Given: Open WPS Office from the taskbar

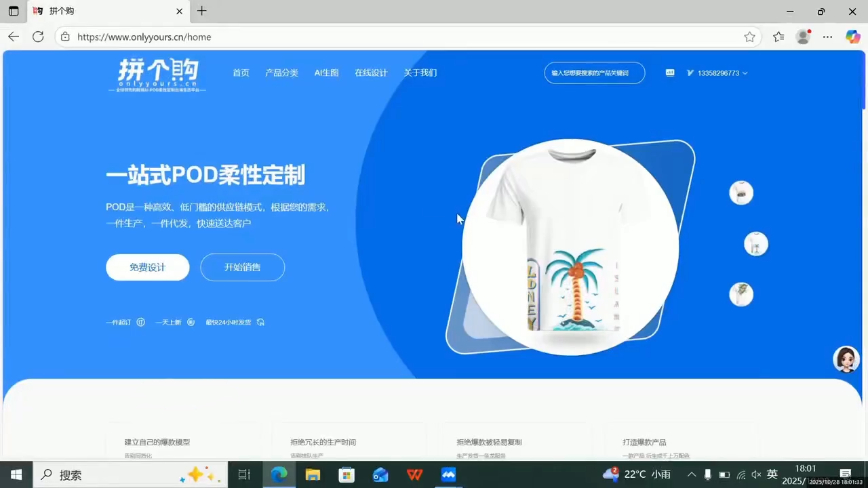Looking at the screenshot, I should coord(414,474).
